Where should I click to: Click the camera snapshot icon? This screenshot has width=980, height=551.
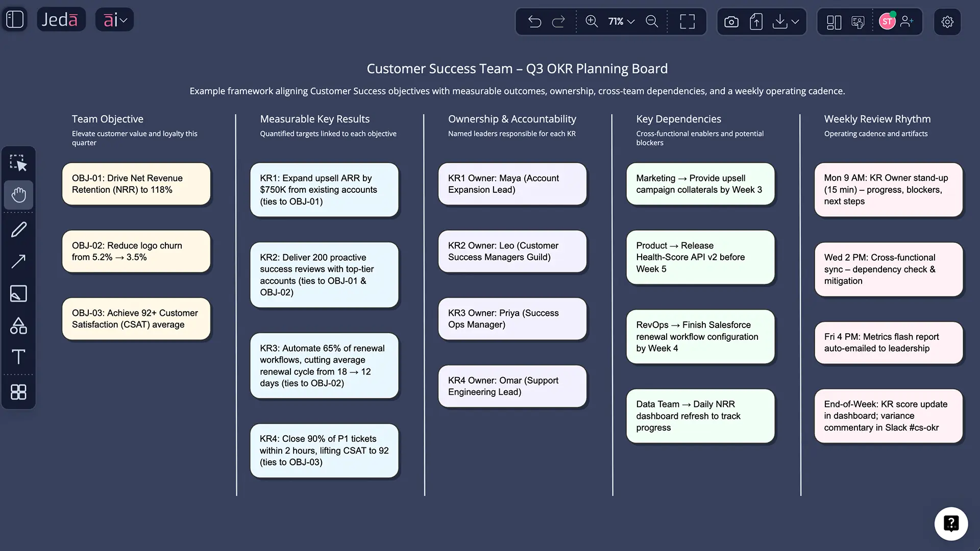click(x=731, y=21)
